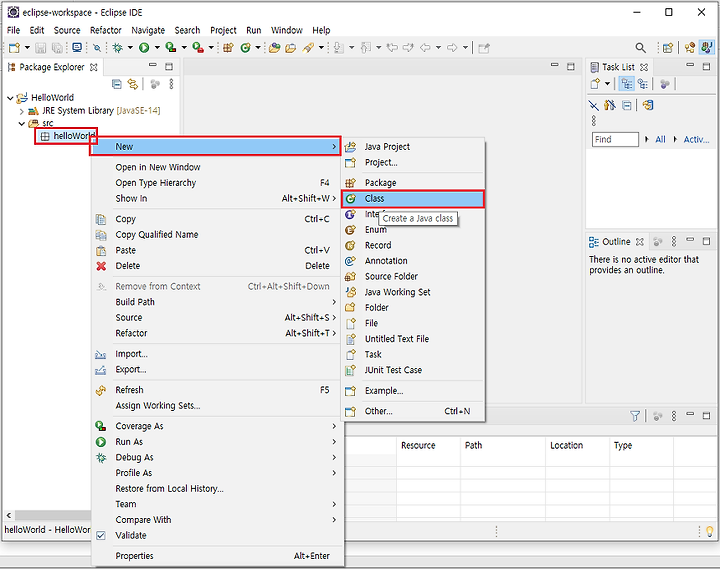The image size is (720, 569).
Task: Start debugging with the bug icon
Action: (x=118, y=48)
